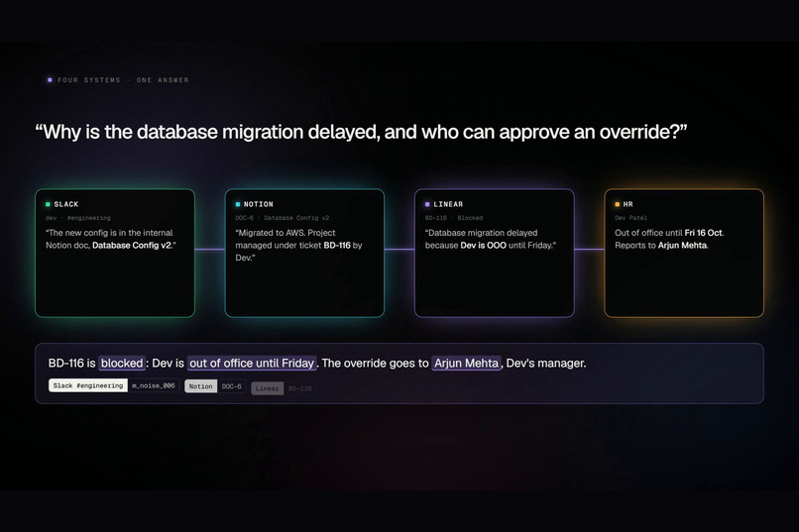Screen dimensions: 799x532
Task: Click the highlighted name Arjun Mehta in answer
Action: [x=466, y=363]
